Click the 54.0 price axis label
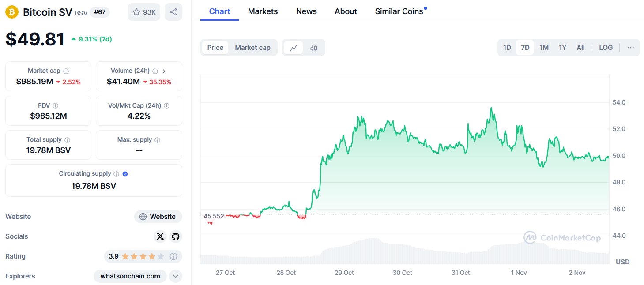 point(618,102)
